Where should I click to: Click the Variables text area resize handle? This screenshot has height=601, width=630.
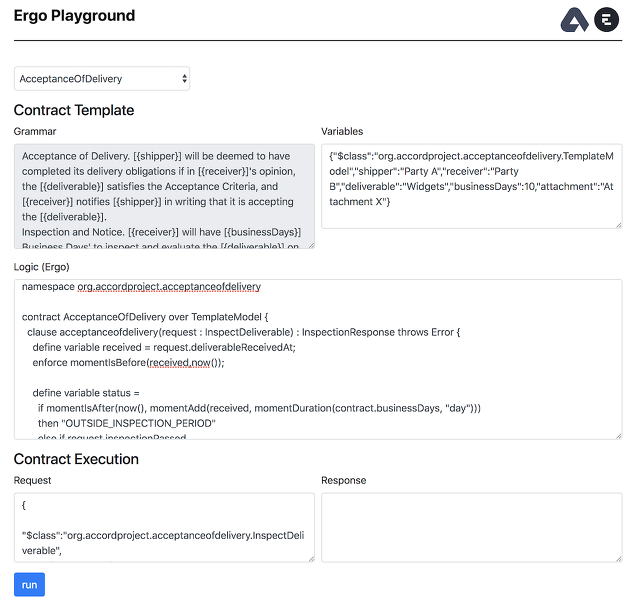pos(619,225)
